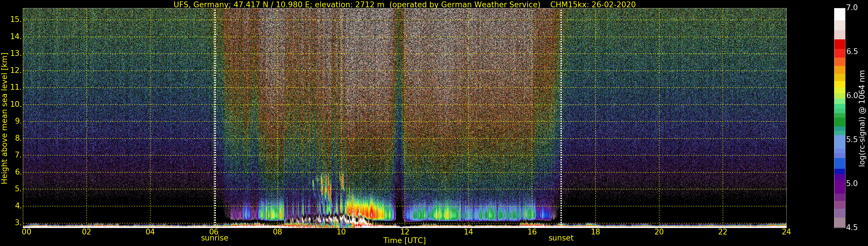Screen dimensions: 868x246
Task: Click the date label 'CHM15kx: 26-02-2020'
Action: click(593, 4)
